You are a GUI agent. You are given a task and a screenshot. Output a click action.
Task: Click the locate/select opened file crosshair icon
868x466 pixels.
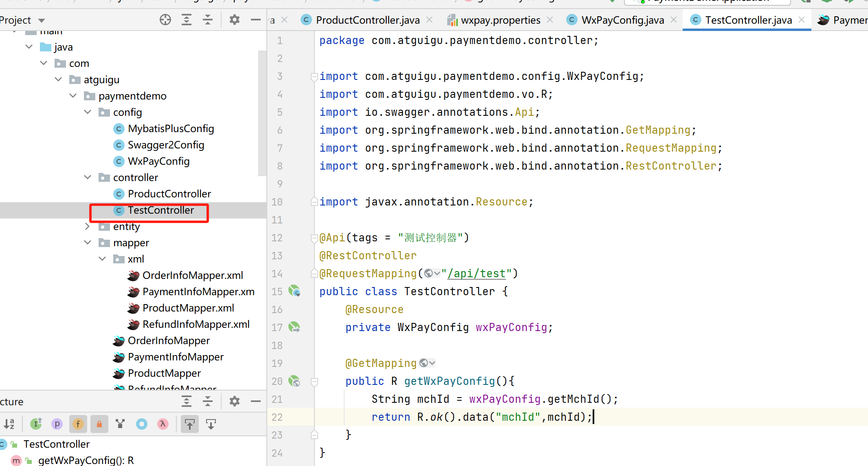coord(165,20)
